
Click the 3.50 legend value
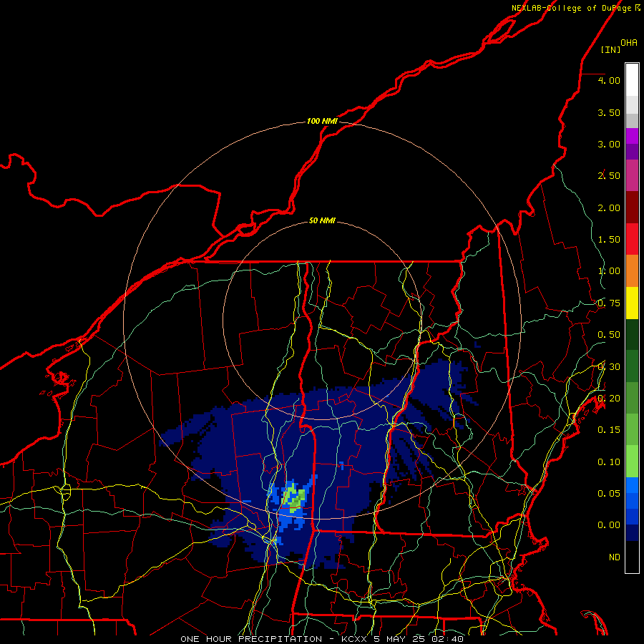[609, 112]
